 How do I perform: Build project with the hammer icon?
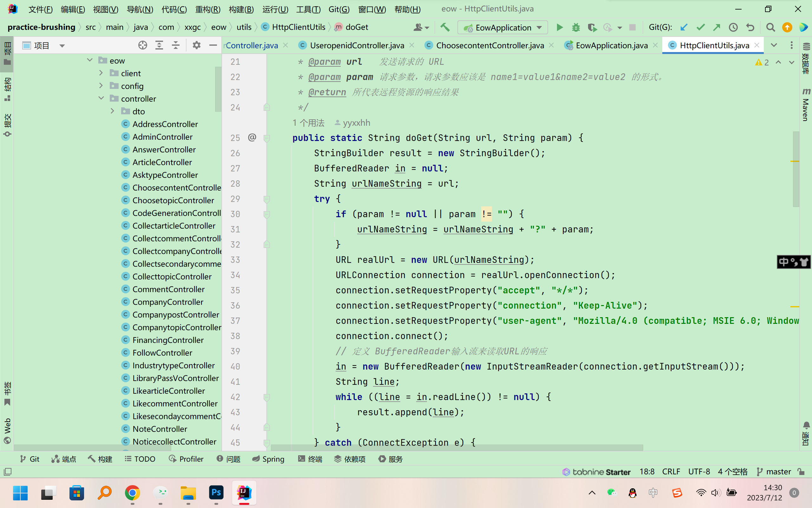[445, 27]
